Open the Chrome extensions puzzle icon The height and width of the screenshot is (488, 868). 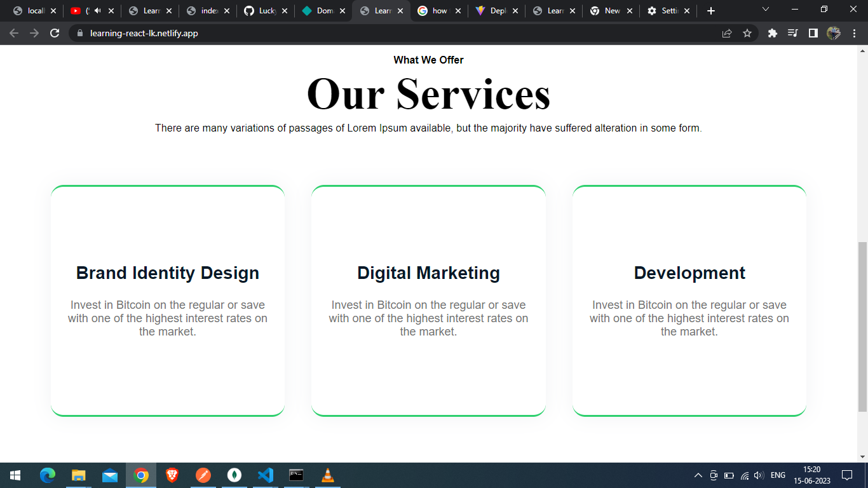772,33
